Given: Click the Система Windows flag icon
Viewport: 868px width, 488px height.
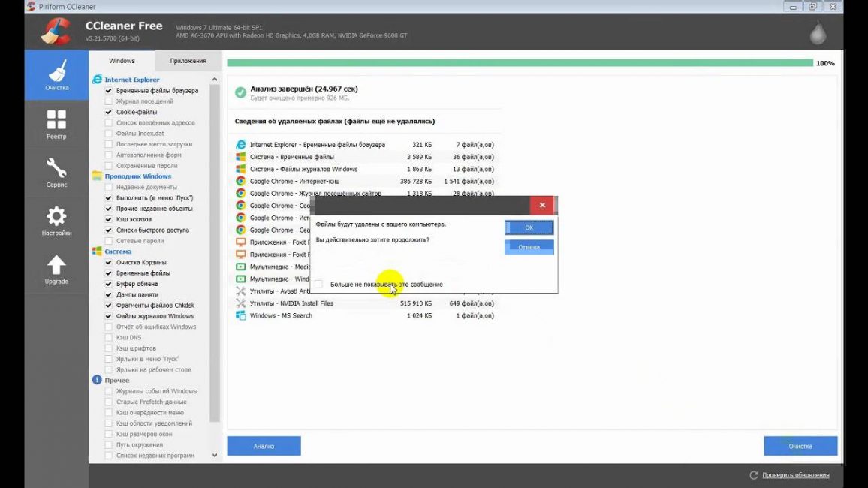Looking at the screenshot, I should pyautogui.click(x=97, y=252).
